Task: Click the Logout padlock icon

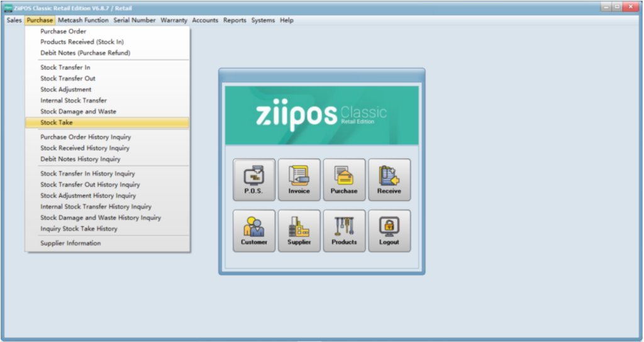Action: tap(389, 231)
